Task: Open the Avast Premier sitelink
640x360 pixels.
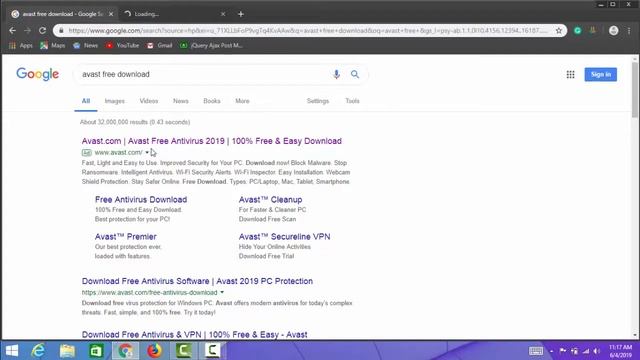Action: tap(125, 237)
